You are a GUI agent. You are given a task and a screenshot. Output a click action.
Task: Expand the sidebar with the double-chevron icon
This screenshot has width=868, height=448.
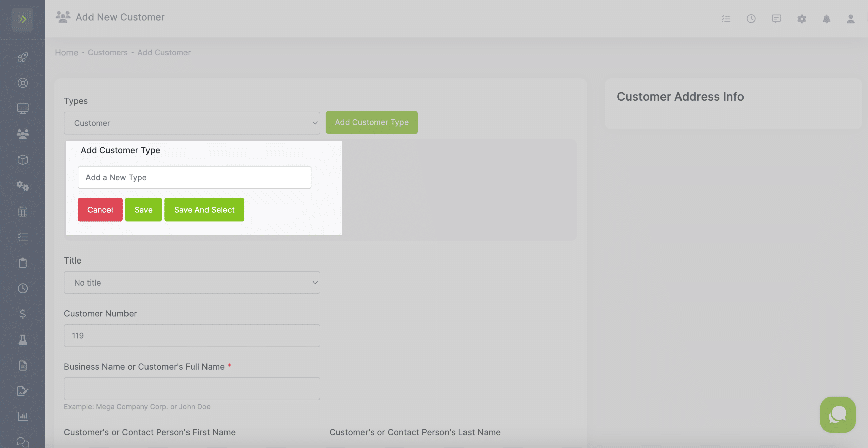click(x=22, y=19)
